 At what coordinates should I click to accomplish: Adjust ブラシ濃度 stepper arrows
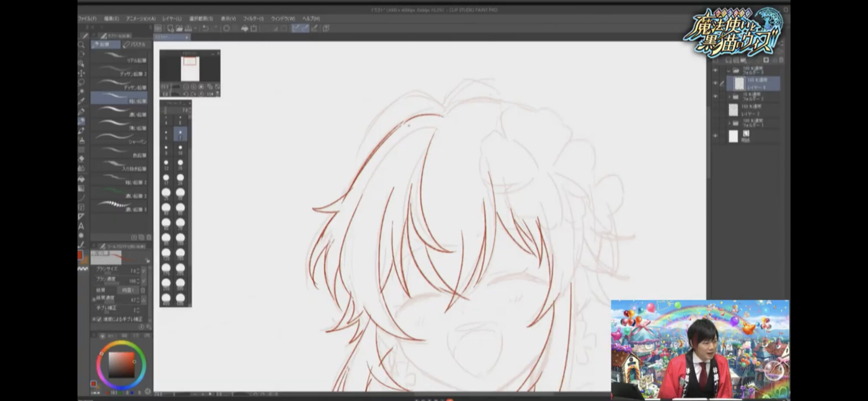[x=138, y=281]
